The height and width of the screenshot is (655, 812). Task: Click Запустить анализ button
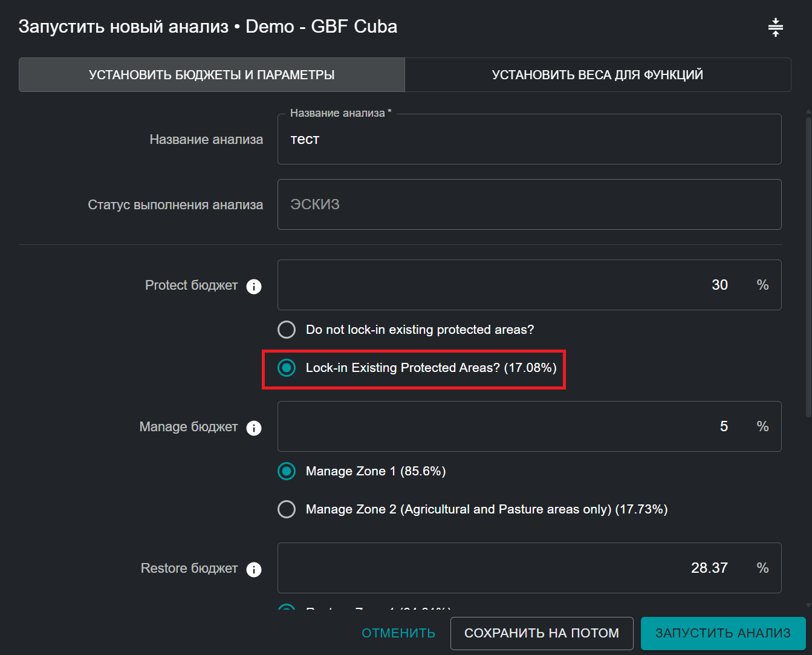click(723, 633)
